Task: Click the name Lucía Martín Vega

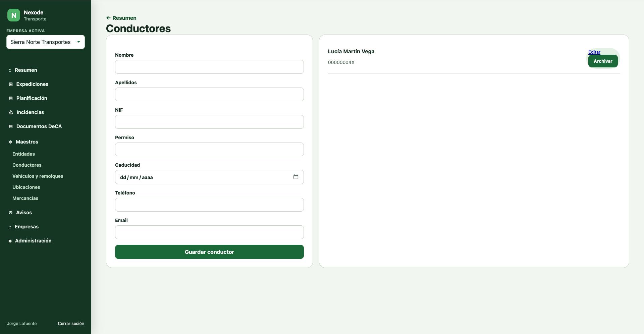Action: tap(351, 51)
